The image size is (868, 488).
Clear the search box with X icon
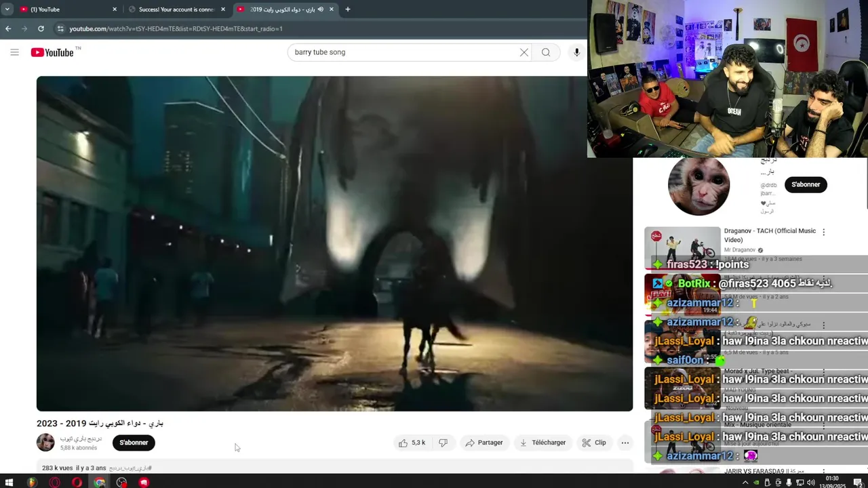click(x=524, y=52)
